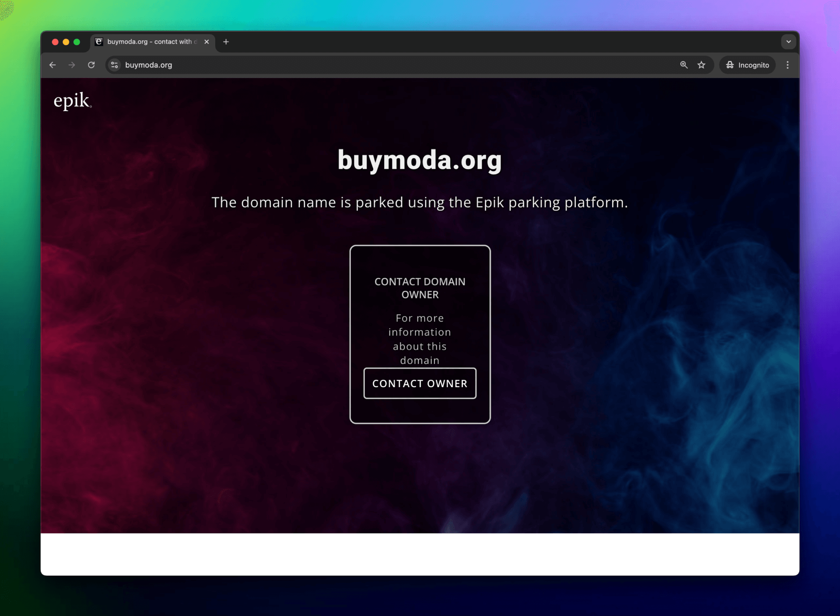Viewport: 840px width, 616px height.
Task: Click the epik logo
Action: coord(72,101)
